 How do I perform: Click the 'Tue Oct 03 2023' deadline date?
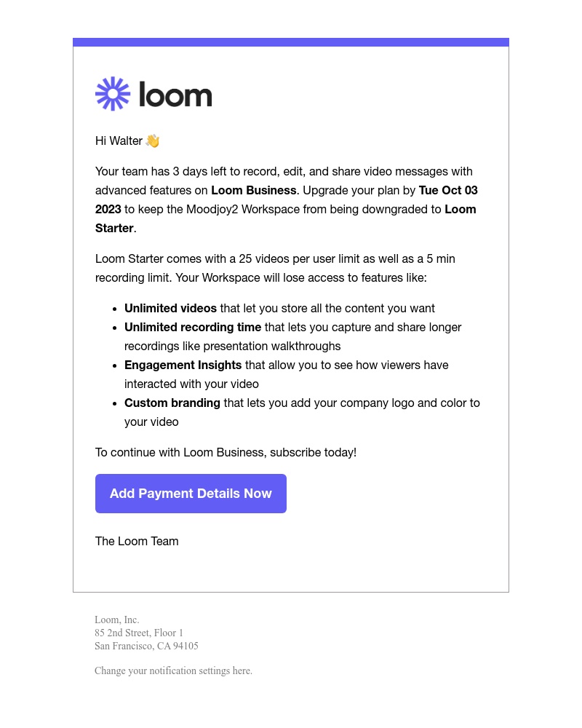448,190
